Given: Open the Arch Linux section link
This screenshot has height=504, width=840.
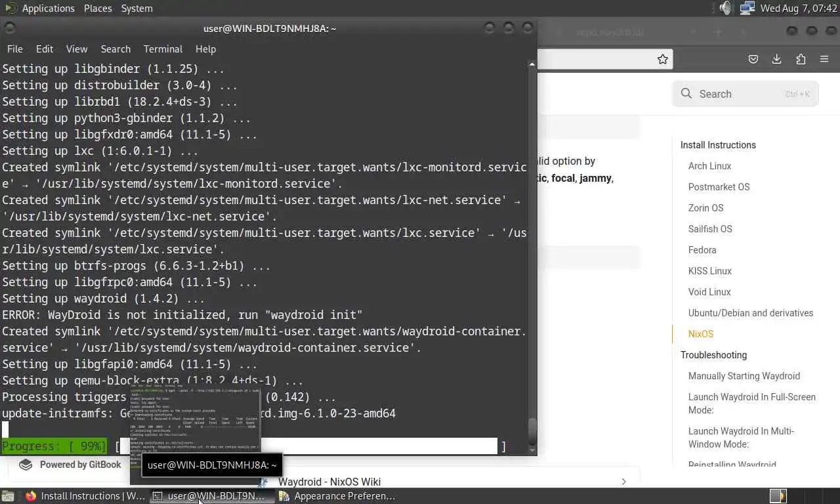Looking at the screenshot, I should [x=709, y=166].
